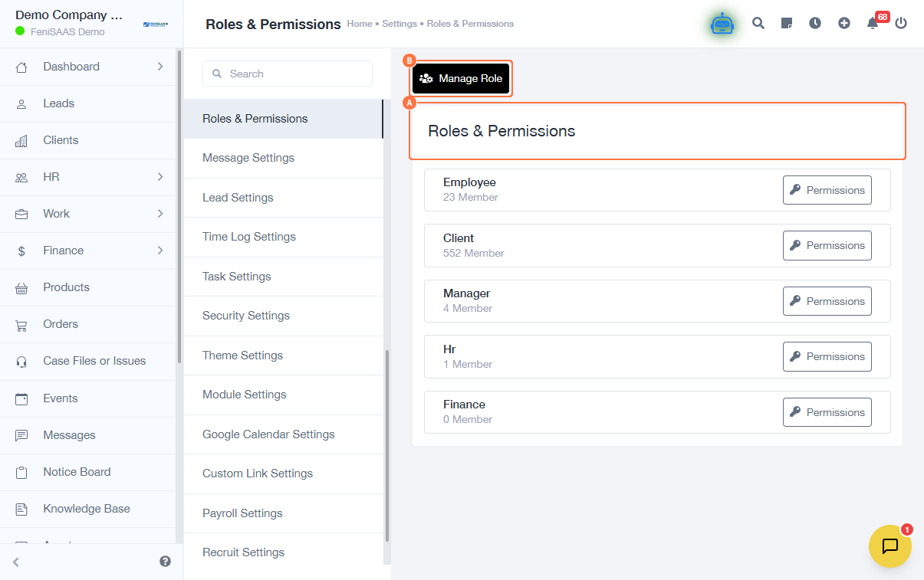Collapse sidebar using bottom left arrow
Viewport: 924px width, 580px height.
pos(16,562)
